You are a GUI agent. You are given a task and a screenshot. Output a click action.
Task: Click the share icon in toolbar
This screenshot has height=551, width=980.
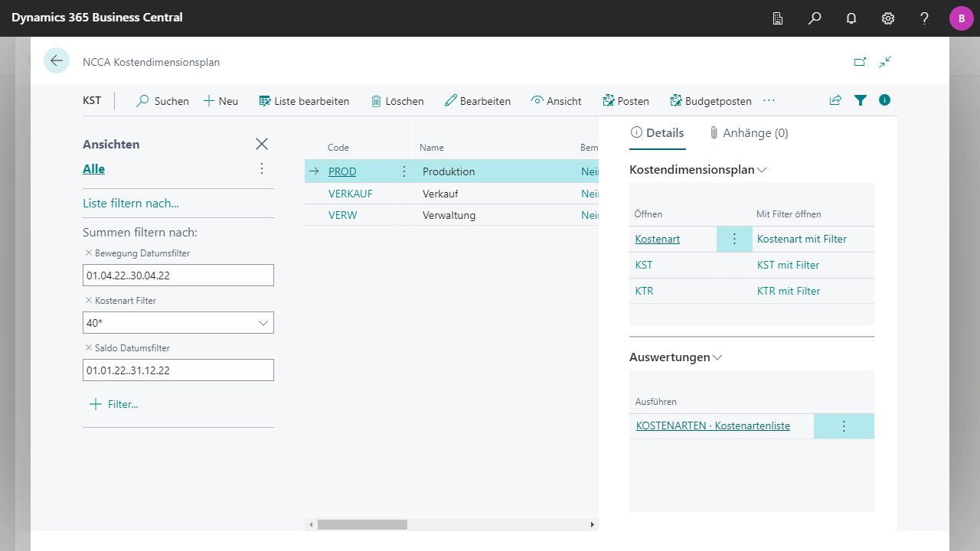click(835, 100)
